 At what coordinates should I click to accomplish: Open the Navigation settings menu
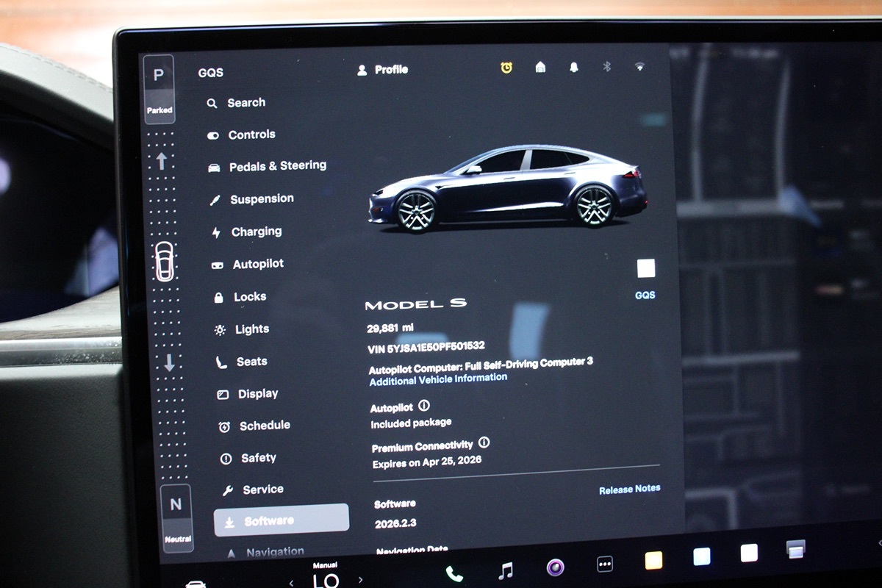[265, 552]
